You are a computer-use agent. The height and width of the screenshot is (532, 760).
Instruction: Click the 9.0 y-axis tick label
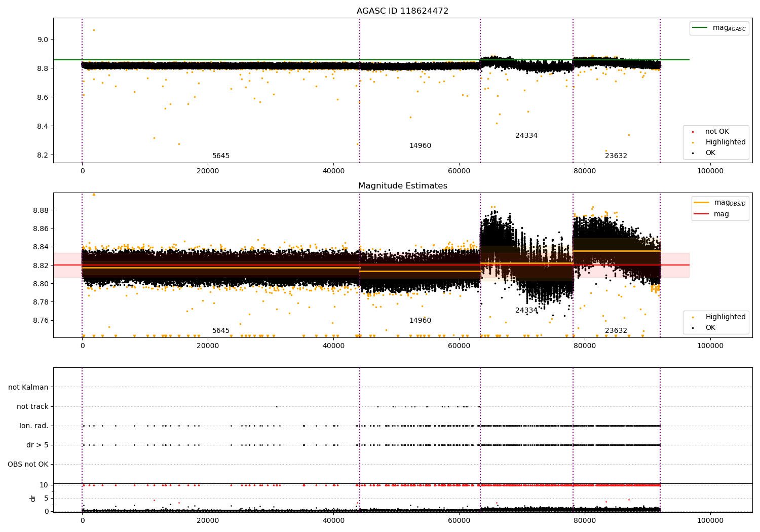pos(43,40)
